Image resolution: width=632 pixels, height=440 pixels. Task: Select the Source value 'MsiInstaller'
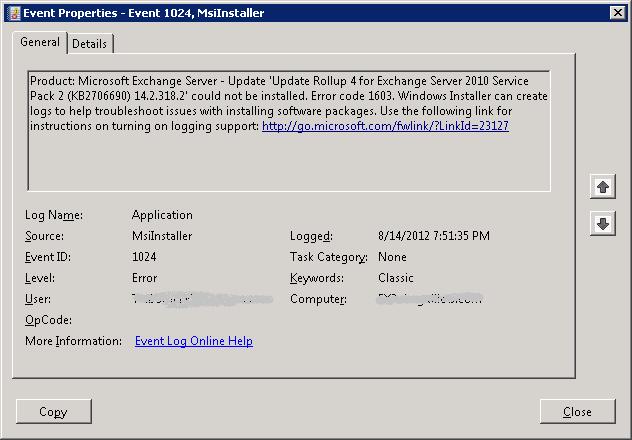tap(162, 236)
